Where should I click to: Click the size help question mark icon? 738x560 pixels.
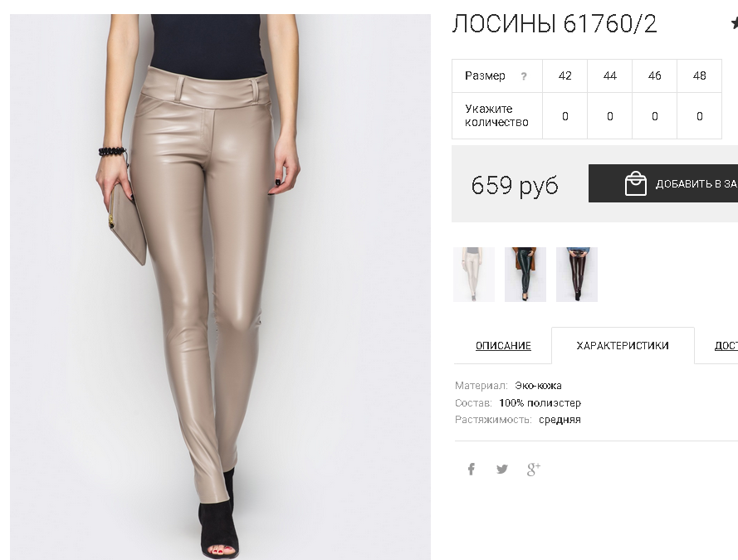coord(524,76)
